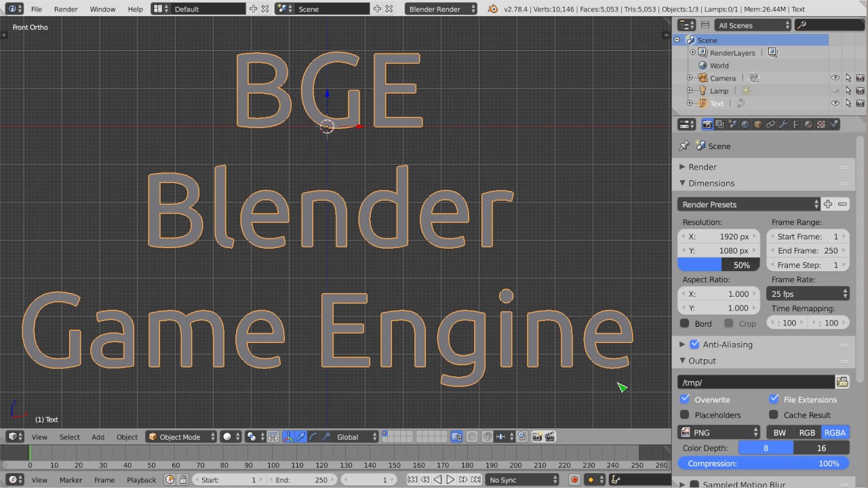The width and height of the screenshot is (868, 488).
Task: Expand the RenderLayers tree item
Action: [692, 52]
